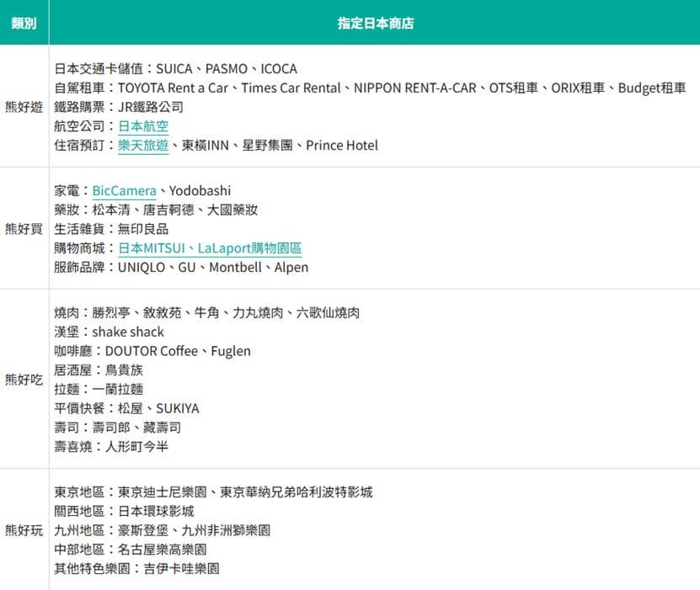Open the 樂天旅遊 link
This screenshot has width=700, height=590.
(x=143, y=146)
